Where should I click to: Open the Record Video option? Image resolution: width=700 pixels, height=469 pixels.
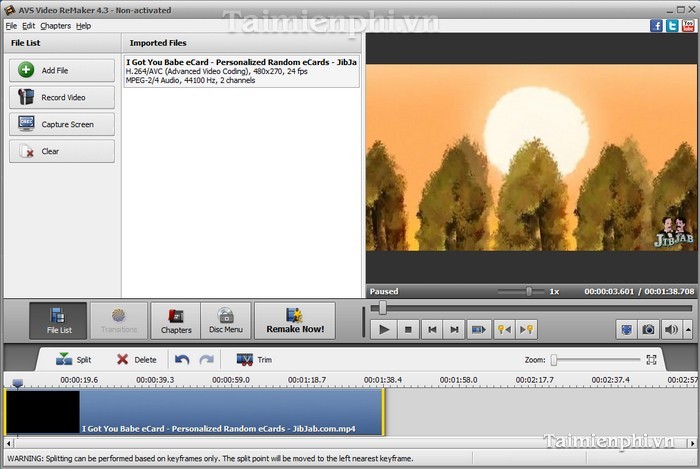pyautogui.click(x=62, y=97)
